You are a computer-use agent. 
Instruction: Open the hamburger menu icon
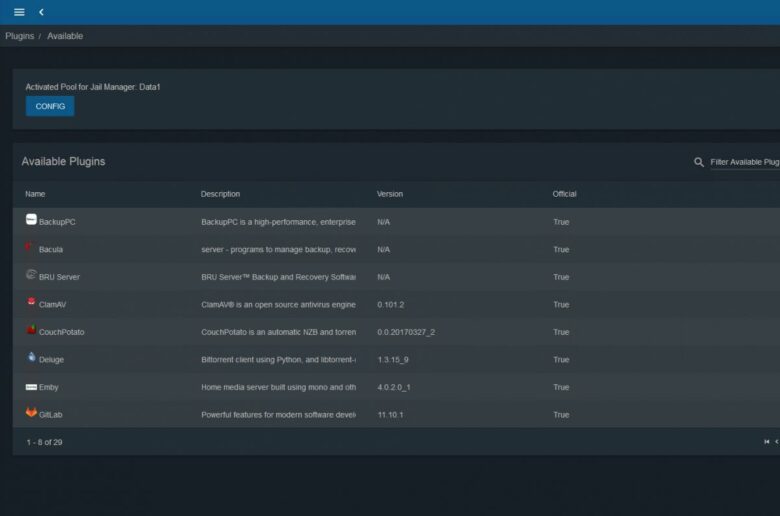(x=19, y=12)
